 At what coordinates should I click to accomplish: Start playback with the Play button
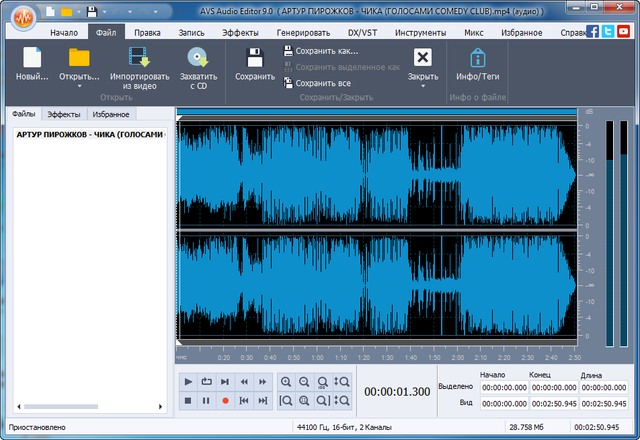[x=189, y=382]
